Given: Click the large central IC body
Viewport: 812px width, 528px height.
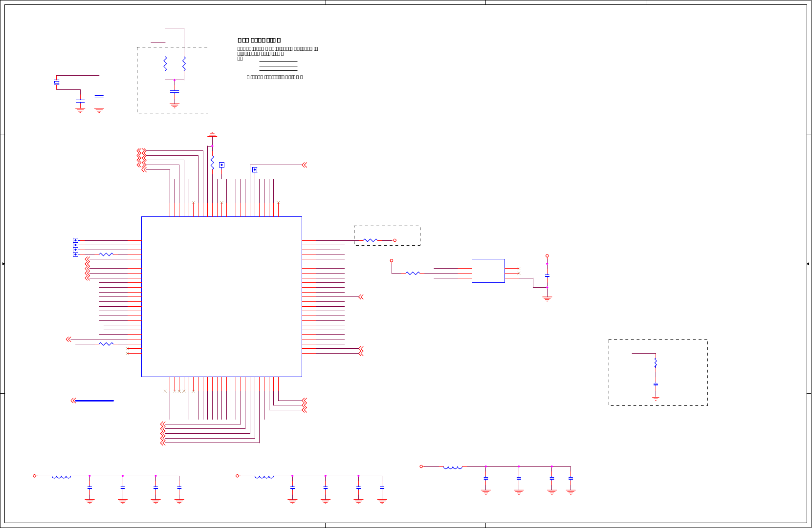Looking at the screenshot, I should point(221,296).
